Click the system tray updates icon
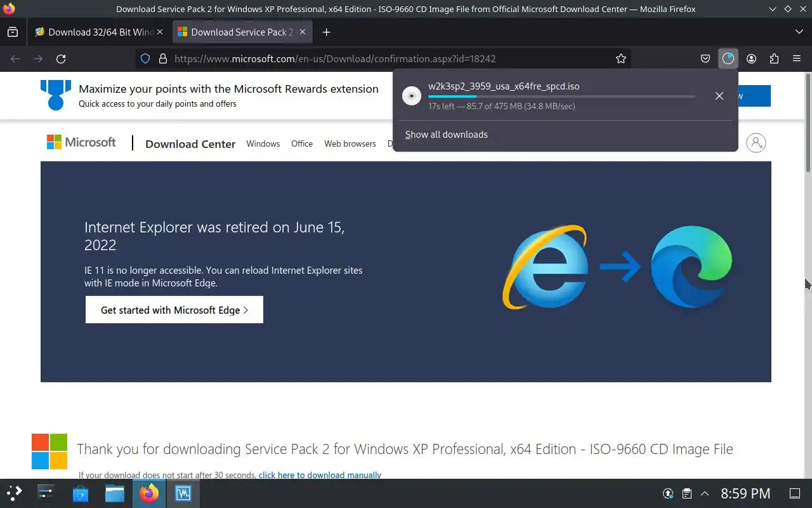 pyautogui.click(x=668, y=493)
